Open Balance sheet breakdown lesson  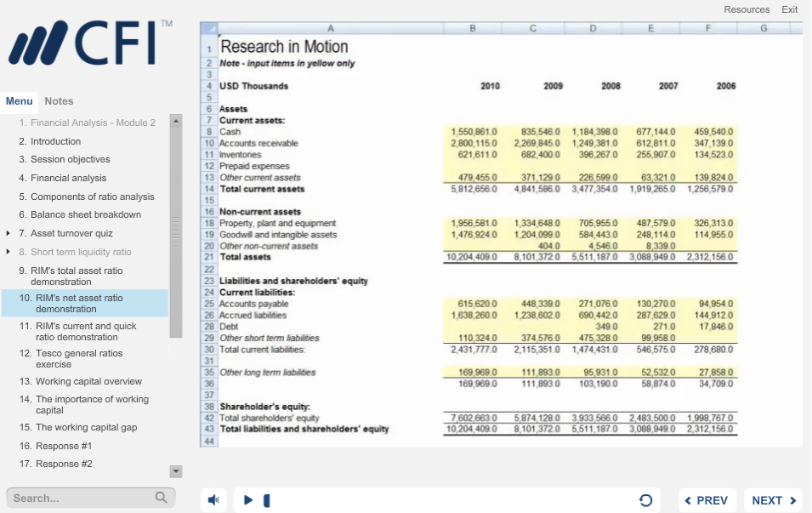point(80,214)
